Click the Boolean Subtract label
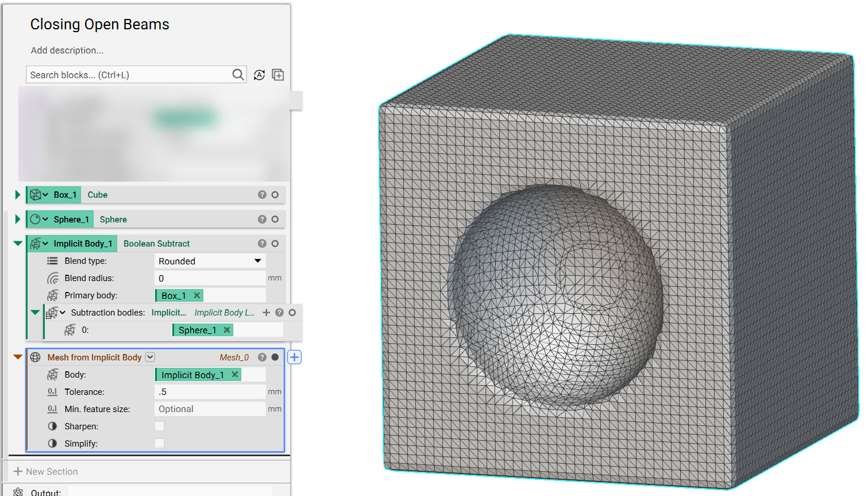This screenshot has height=496, width=868. pos(156,244)
